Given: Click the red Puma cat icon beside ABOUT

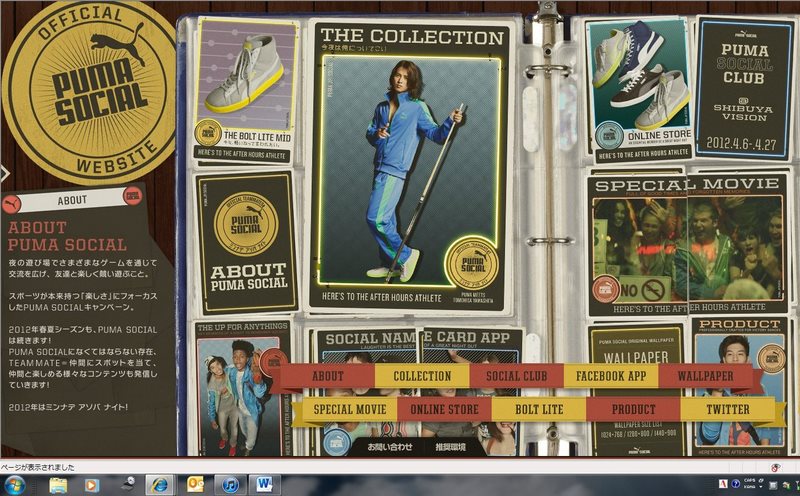Looking at the screenshot, I should [11, 205].
